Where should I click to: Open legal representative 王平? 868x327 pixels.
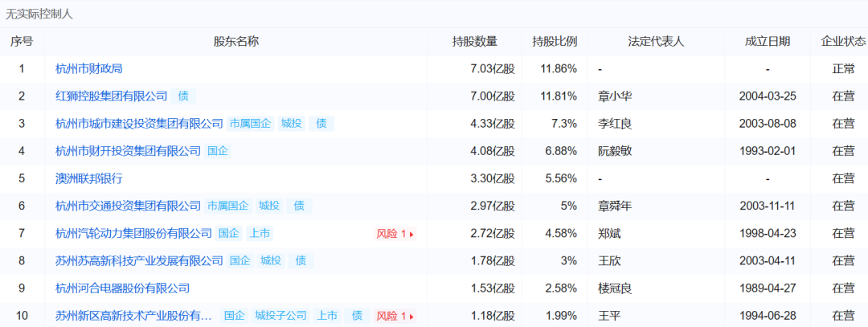tap(609, 316)
